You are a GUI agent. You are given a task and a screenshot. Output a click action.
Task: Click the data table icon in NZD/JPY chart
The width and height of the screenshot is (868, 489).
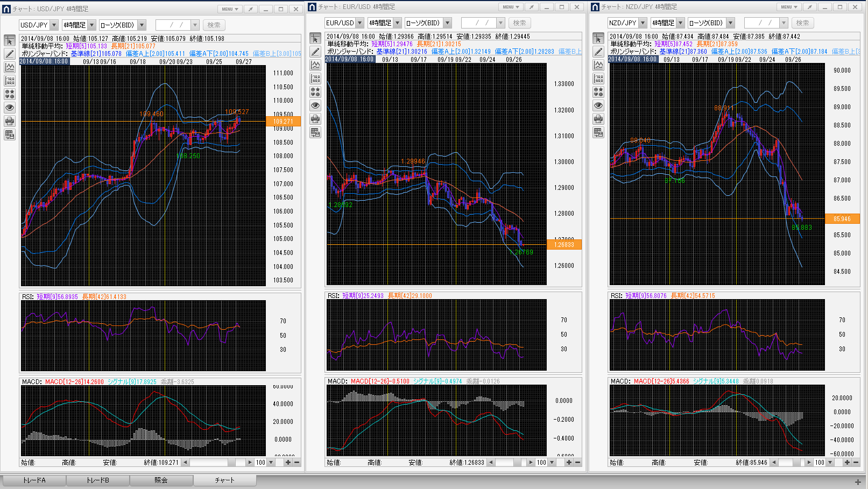pyautogui.click(x=598, y=132)
